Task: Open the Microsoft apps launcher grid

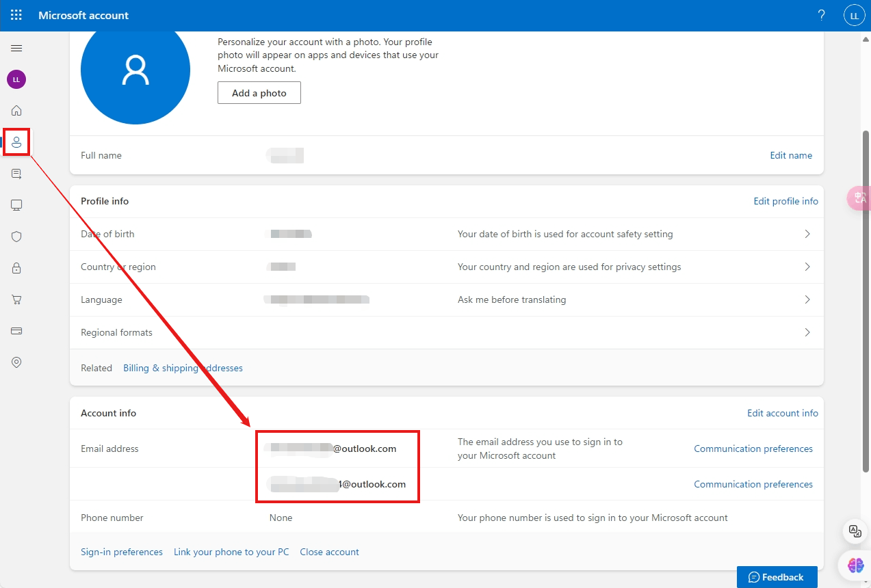Action: pos(16,15)
